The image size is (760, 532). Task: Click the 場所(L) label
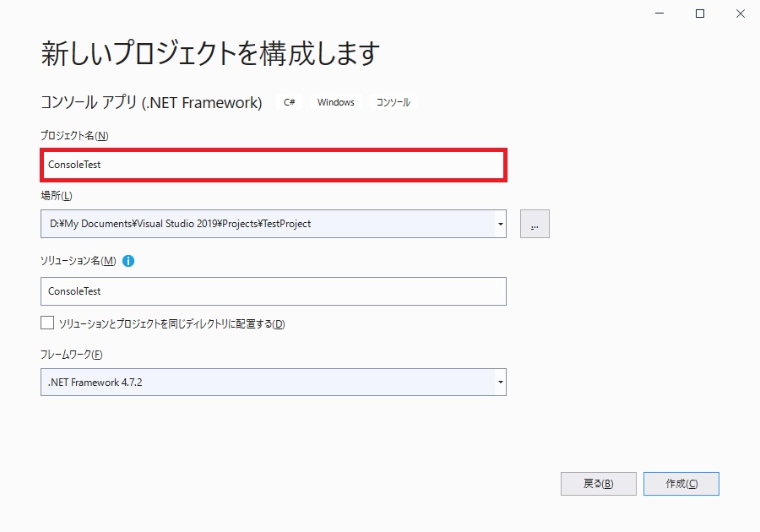coord(57,196)
